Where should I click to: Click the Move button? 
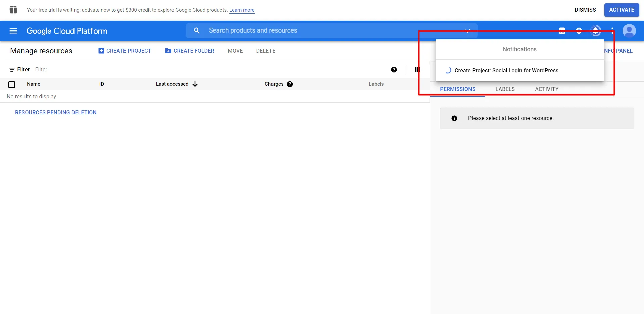tap(235, 51)
